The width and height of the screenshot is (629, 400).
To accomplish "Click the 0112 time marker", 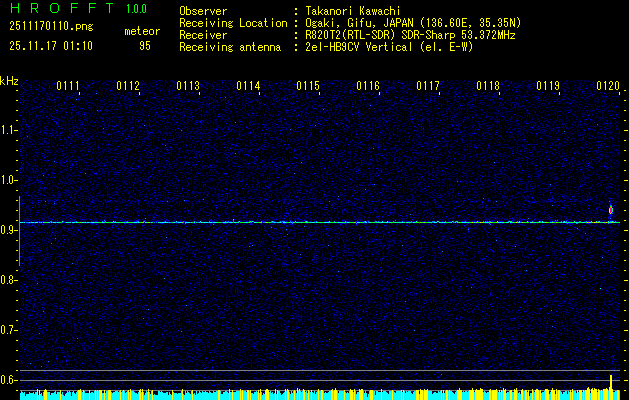I will click(128, 86).
